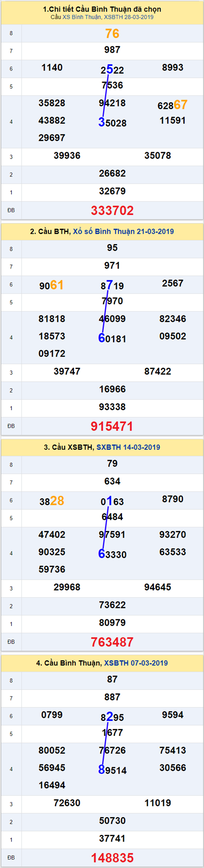Select the prize number 29968
The image size is (204, 868).
[x=67, y=587]
